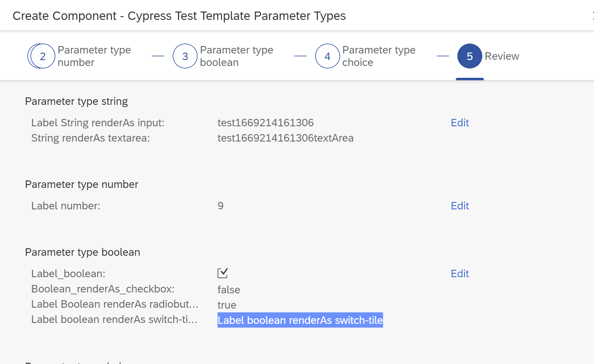Select the Review step label

coord(502,56)
